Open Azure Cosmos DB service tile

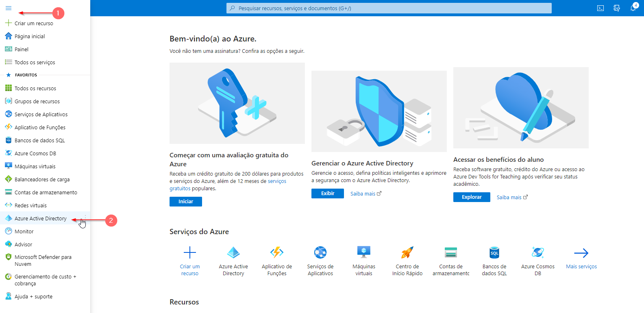tap(538, 260)
